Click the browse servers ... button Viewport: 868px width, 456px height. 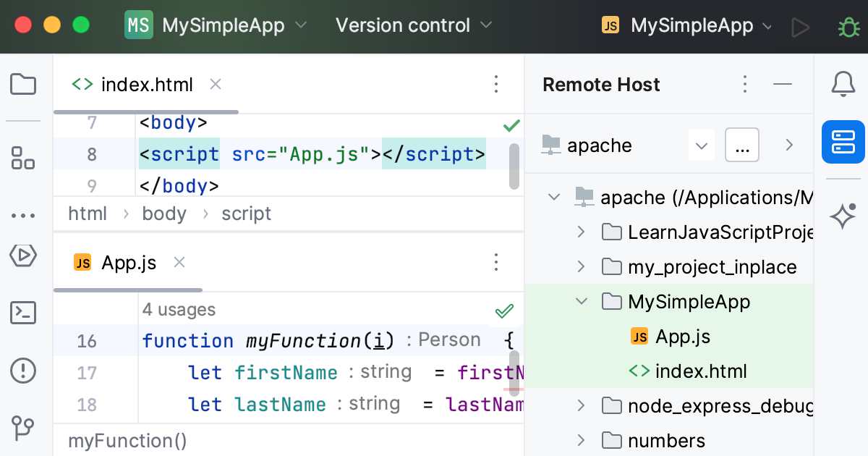741,145
